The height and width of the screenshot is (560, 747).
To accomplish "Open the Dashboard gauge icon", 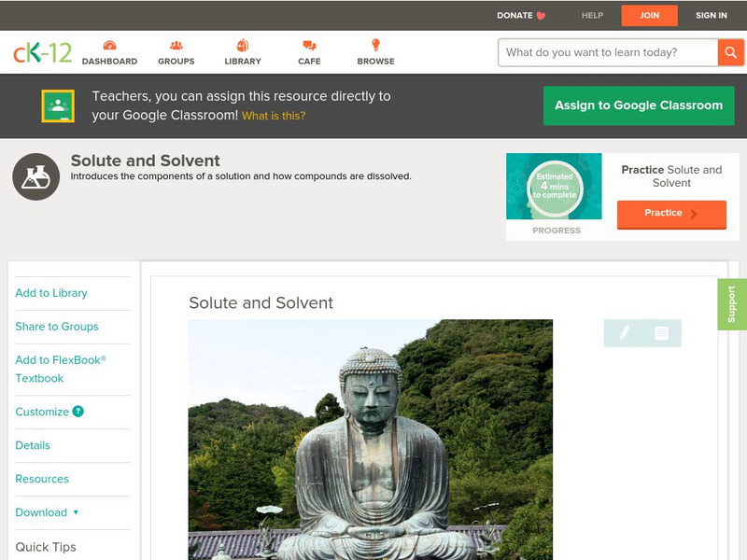I will 109,45.
